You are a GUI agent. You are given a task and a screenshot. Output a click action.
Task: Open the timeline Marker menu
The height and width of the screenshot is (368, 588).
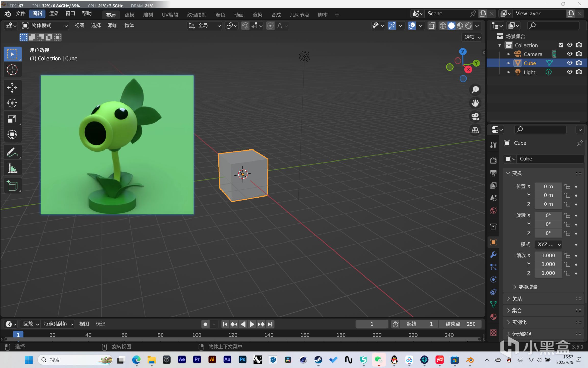pyautogui.click(x=100, y=324)
